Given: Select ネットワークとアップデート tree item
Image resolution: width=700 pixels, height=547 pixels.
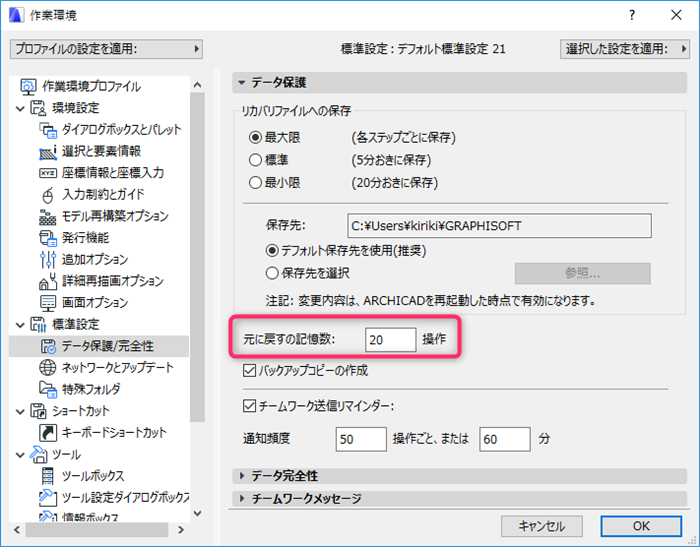Looking at the screenshot, I should coord(118,367).
